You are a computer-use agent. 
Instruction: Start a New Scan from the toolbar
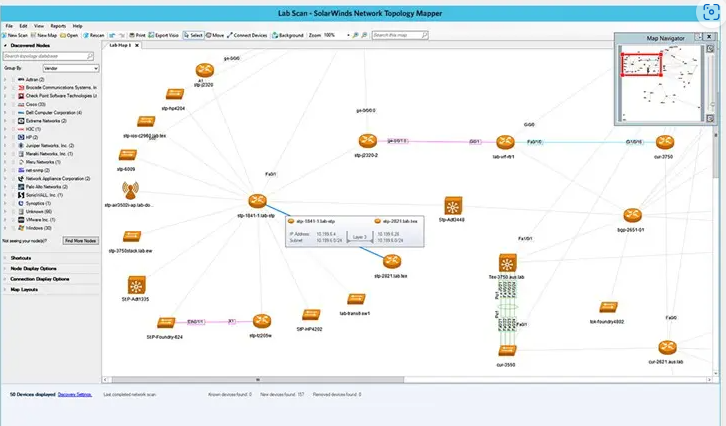(15, 35)
